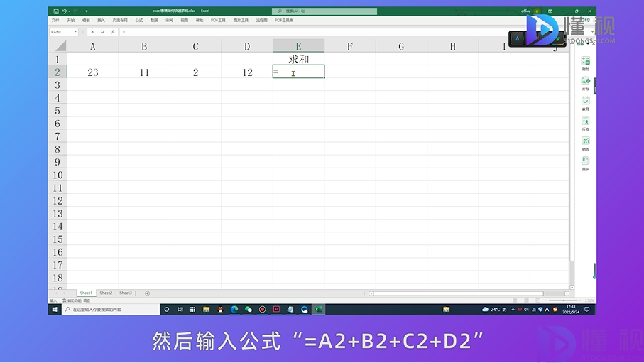Screen dimensions: 644x363
Task: Open the 教育 template category
Action: 585,103
